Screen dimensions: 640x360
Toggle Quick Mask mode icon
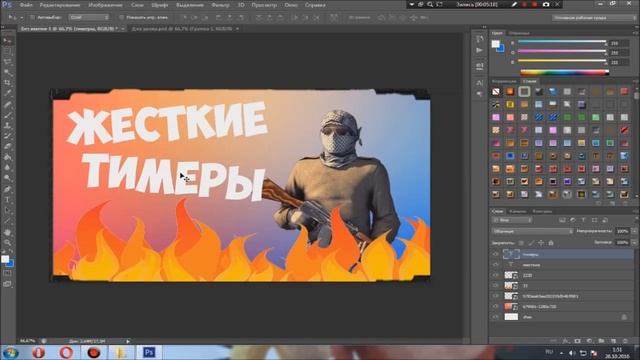coord(7,273)
